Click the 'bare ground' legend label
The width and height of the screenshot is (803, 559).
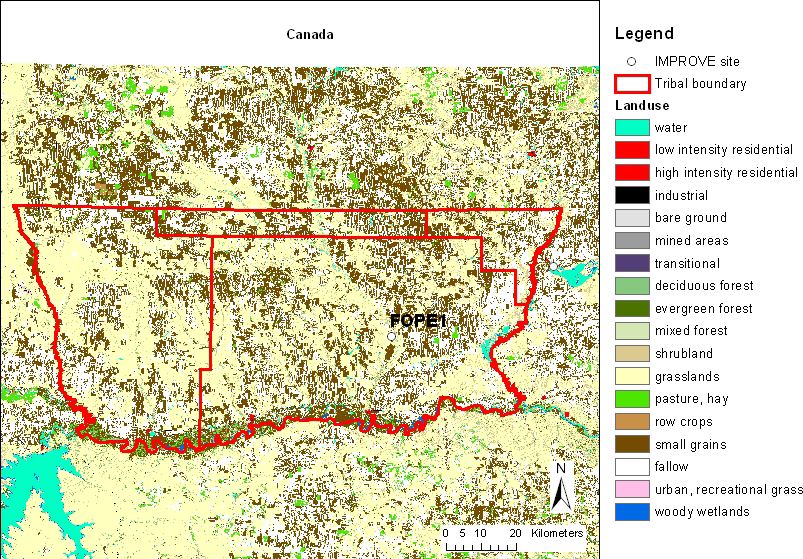[690, 218]
